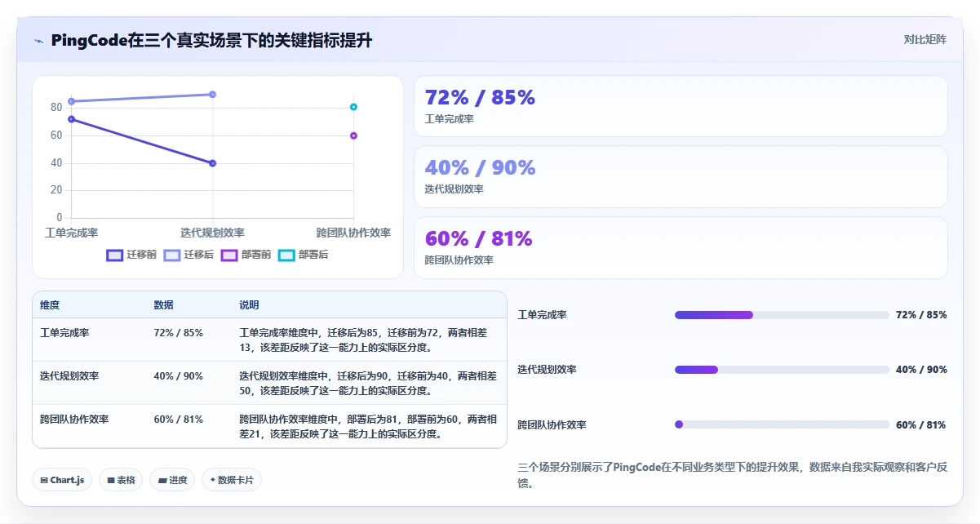This screenshot has height=524, width=980.
Task: Click the 维度 table column header
Action: [50, 305]
